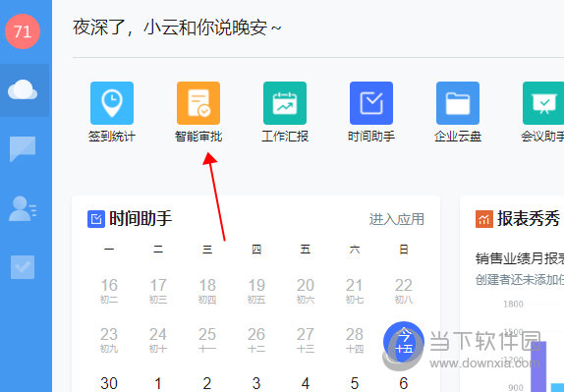Viewport: 564px width, 392px height.
Task: Open the cloud workbench sidebar icon
Action: point(23,90)
